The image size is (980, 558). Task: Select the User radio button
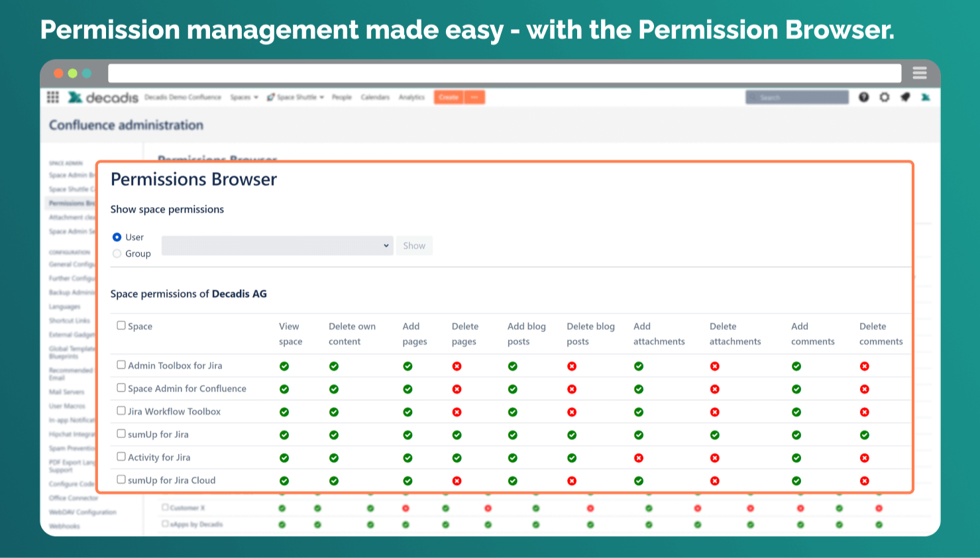point(117,237)
